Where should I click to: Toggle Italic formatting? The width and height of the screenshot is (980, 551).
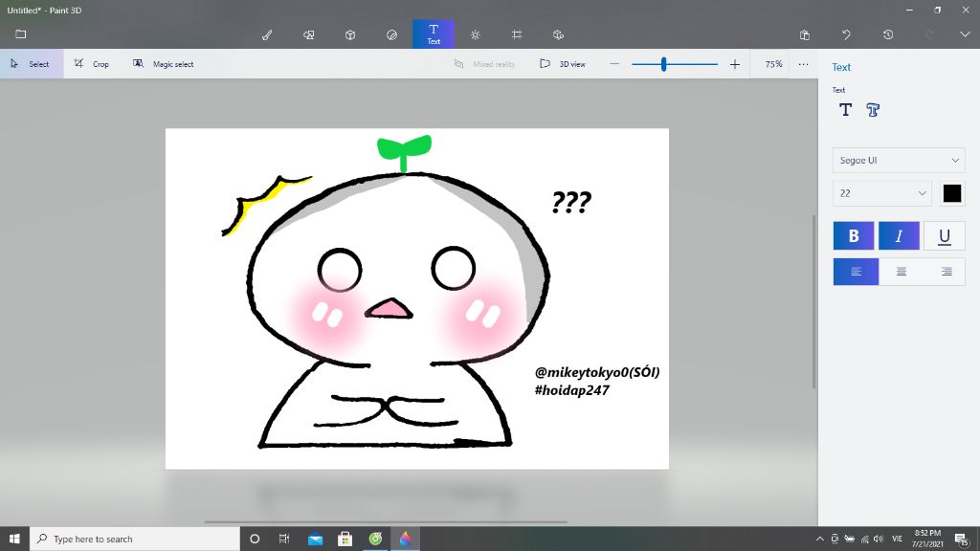pyautogui.click(x=899, y=236)
